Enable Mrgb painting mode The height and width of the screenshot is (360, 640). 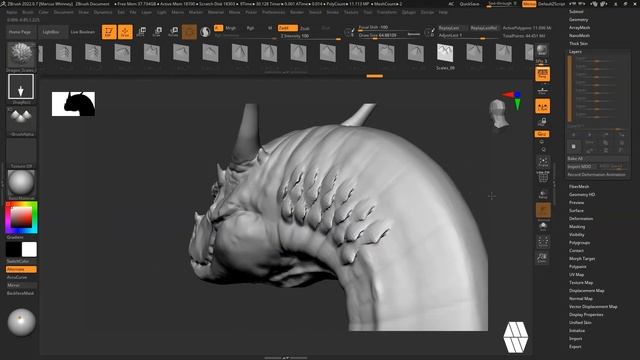[x=231, y=28]
